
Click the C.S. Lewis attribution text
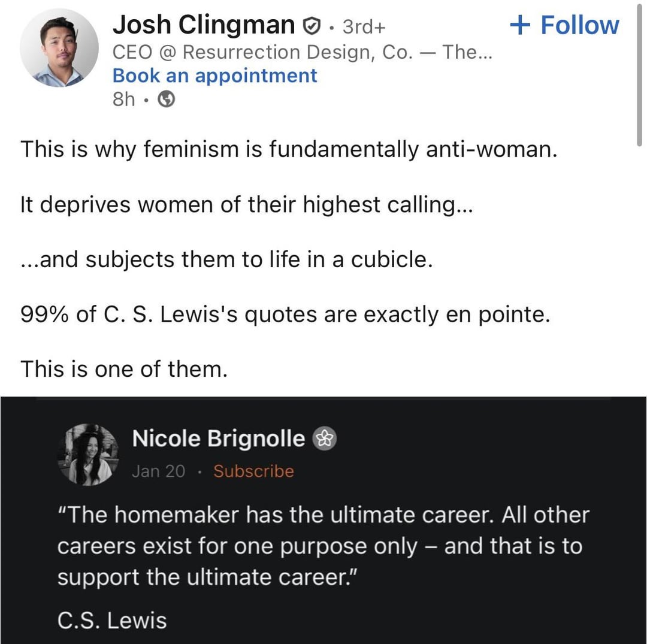click(112, 620)
